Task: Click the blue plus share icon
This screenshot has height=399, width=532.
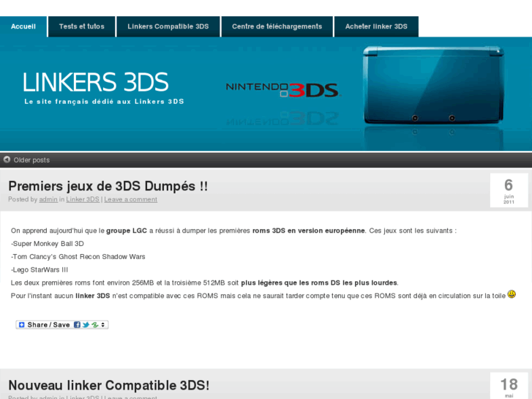Action: coord(22,325)
